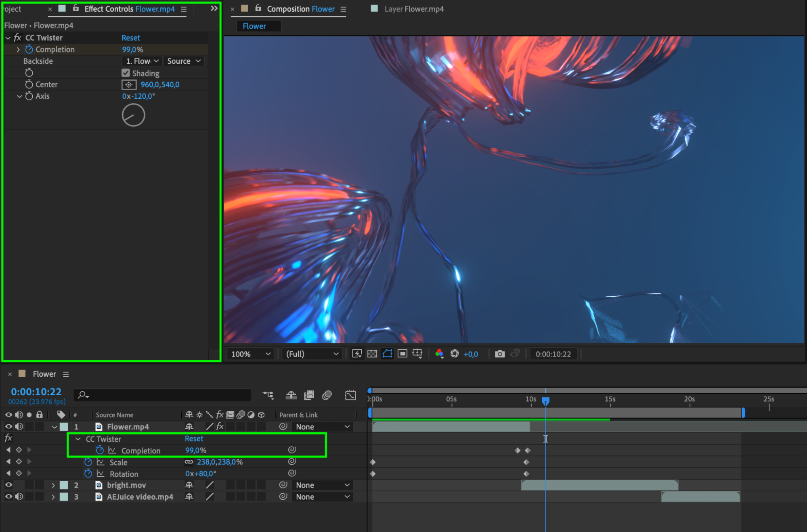This screenshot has height=532, width=807.
Task: Open the 100% magnification dropdown
Action: (x=250, y=354)
